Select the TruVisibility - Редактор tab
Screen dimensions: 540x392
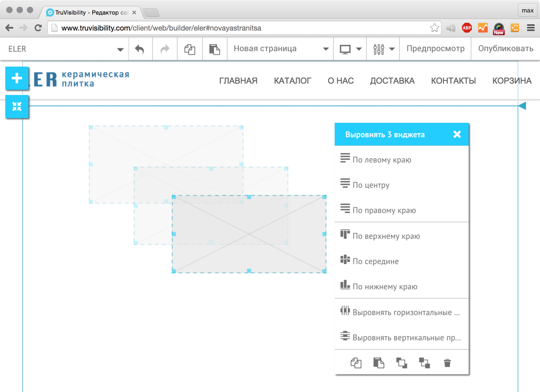tap(90, 12)
